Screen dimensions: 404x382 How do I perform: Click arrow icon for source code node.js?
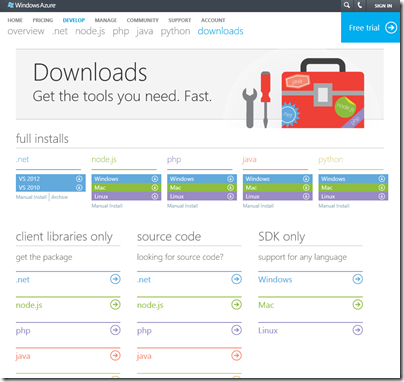[237, 304]
